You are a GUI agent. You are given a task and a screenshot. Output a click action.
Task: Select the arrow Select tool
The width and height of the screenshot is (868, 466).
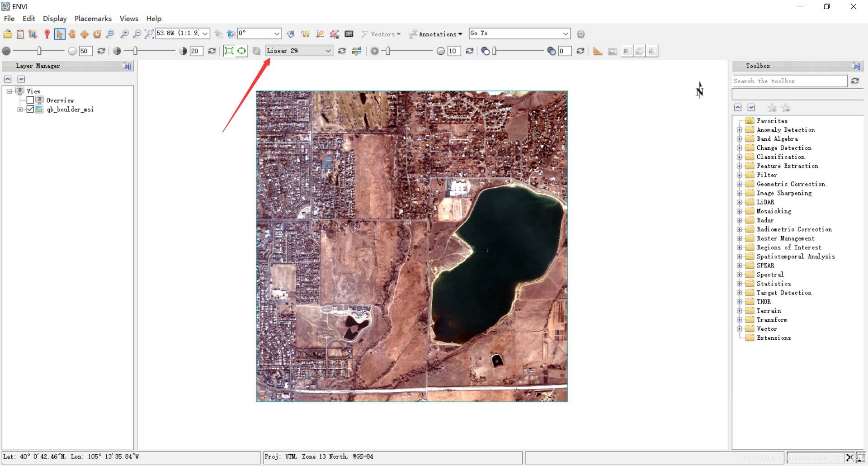(x=59, y=34)
